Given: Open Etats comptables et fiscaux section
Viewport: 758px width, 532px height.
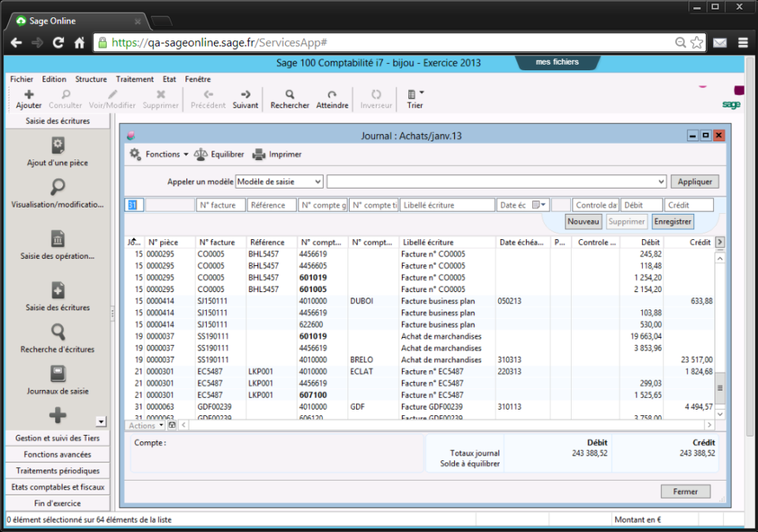Looking at the screenshot, I should tap(58, 487).
